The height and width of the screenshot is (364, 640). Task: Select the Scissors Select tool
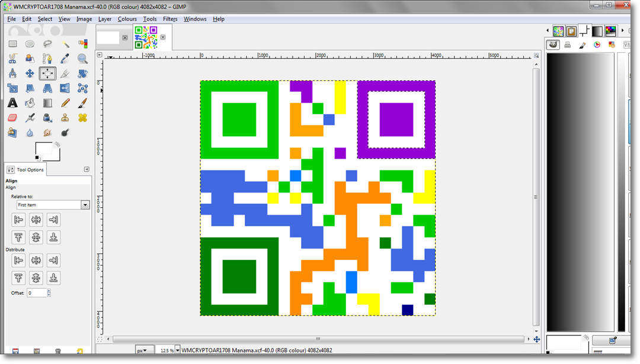tap(12, 59)
